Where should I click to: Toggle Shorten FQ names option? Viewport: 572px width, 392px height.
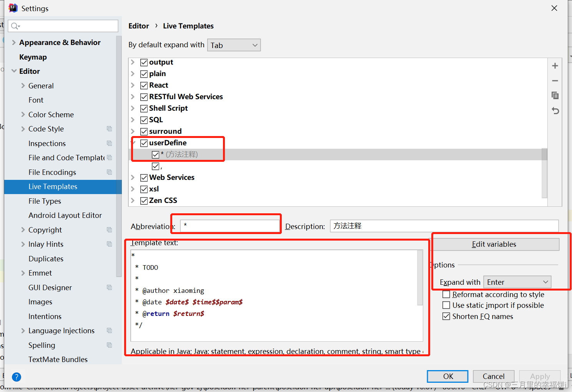tap(446, 316)
